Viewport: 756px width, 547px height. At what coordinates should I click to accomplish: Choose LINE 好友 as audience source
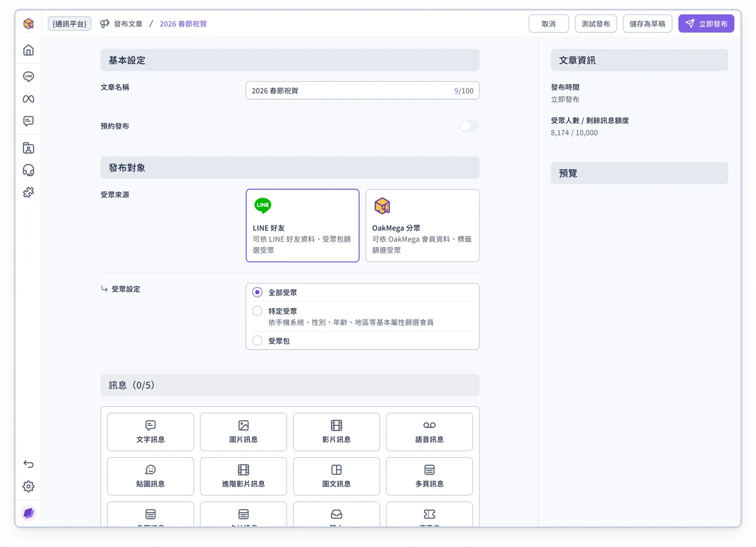(302, 226)
